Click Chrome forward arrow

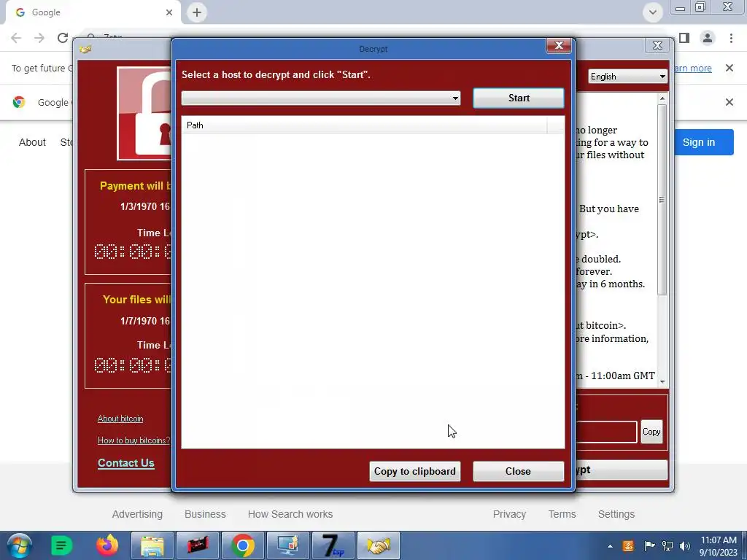(x=39, y=38)
